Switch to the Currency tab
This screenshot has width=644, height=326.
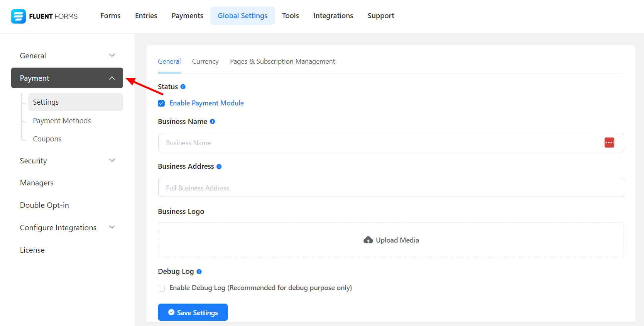[x=205, y=61]
